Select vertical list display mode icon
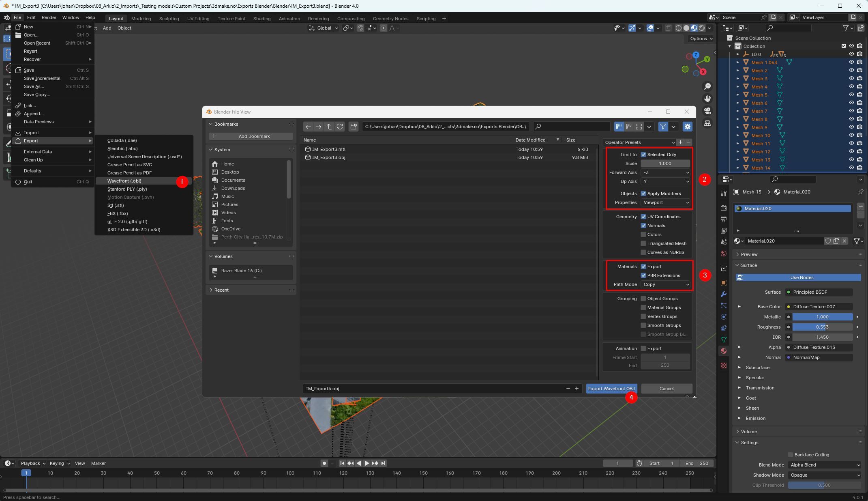The image size is (868, 501). click(619, 127)
